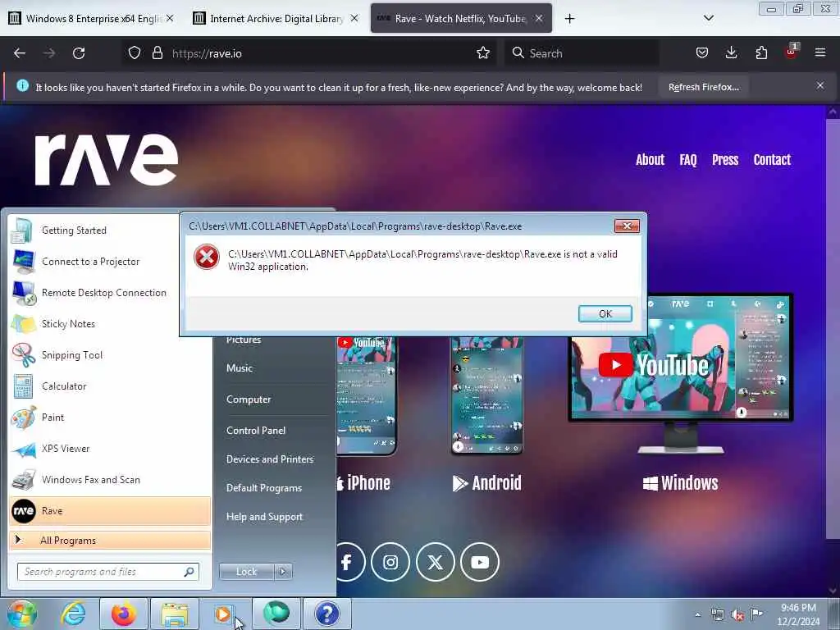Screen dimensions: 840x630
Task: Bookmark this page with the star icon
Action: click(482, 53)
